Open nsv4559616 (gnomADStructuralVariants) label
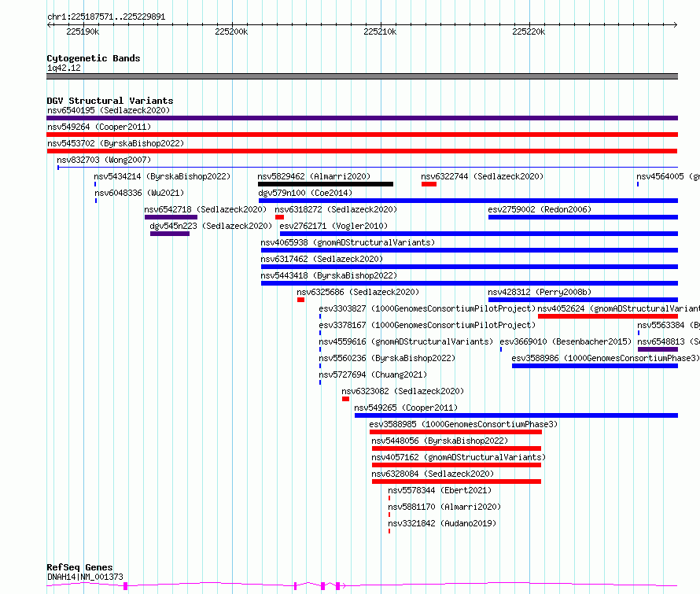Image resolution: width=700 pixels, height=594 pixels. point(406,341)
